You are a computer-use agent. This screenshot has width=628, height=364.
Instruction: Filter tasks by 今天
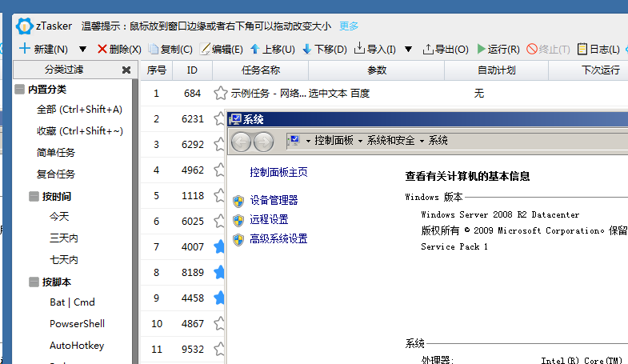(59, 217)
